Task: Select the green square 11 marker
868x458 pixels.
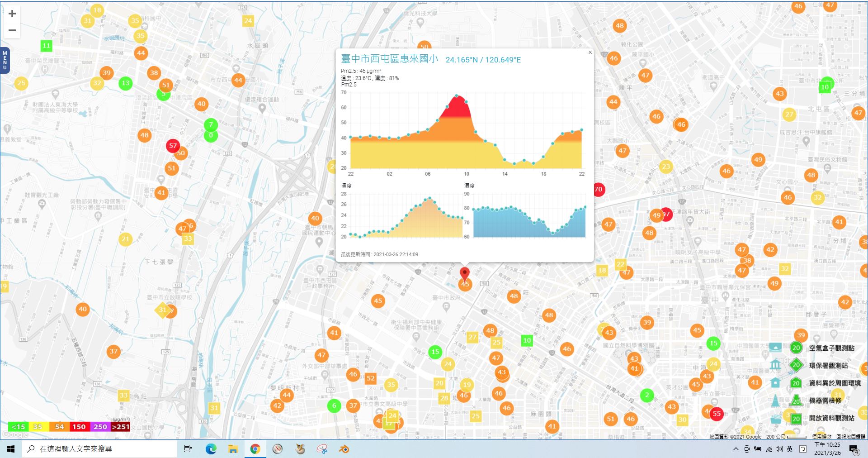Action: pos(46,46)
